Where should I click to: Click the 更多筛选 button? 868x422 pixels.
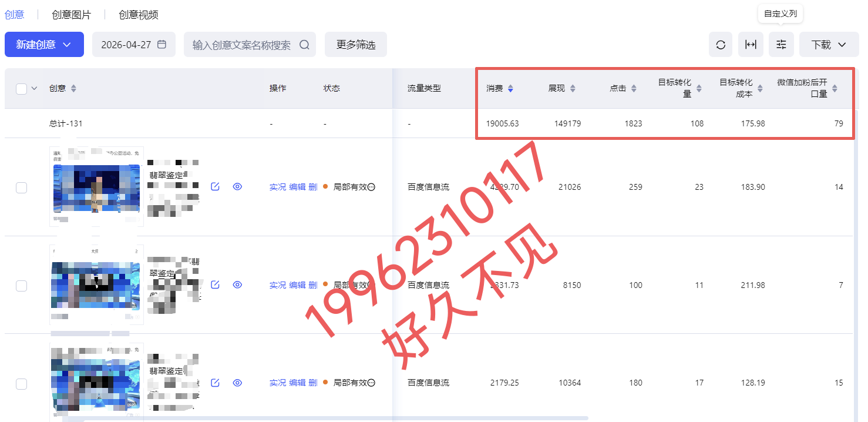(355, 45)
